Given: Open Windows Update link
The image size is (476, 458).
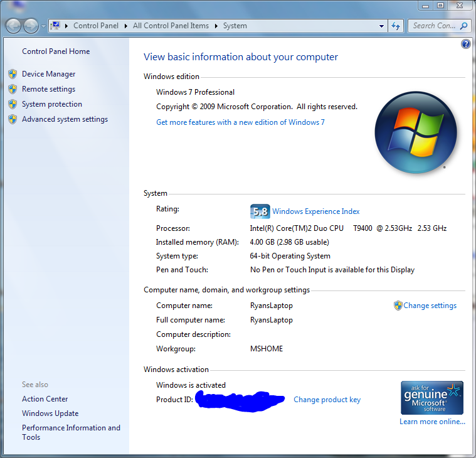Looking at the screenshot, I should [x=50, y=413].
